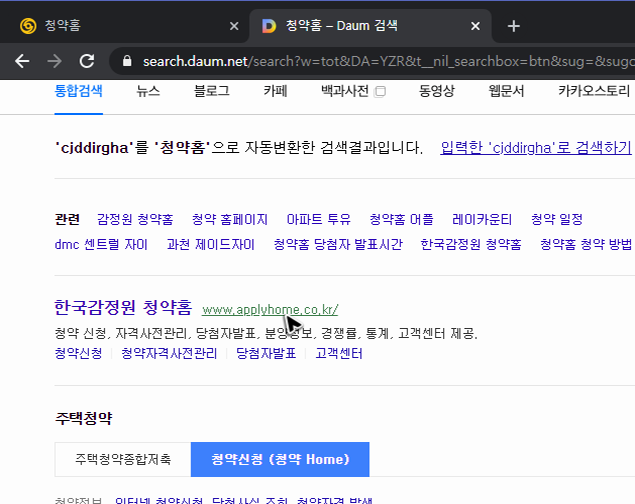Select the 청약신청 (청약 Home) tab
The width and height of the screenshot is (635, 504).
280,459
